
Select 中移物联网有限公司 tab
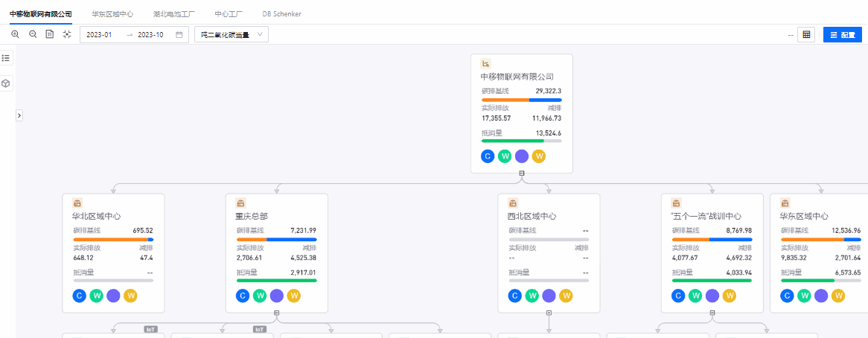coord(41,14)
